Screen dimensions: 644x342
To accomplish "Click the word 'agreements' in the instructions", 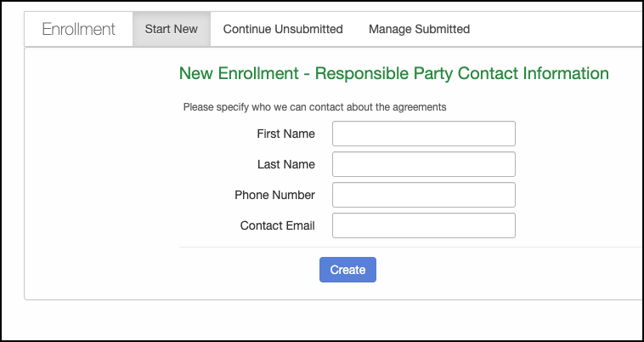I will coord(420,107).
